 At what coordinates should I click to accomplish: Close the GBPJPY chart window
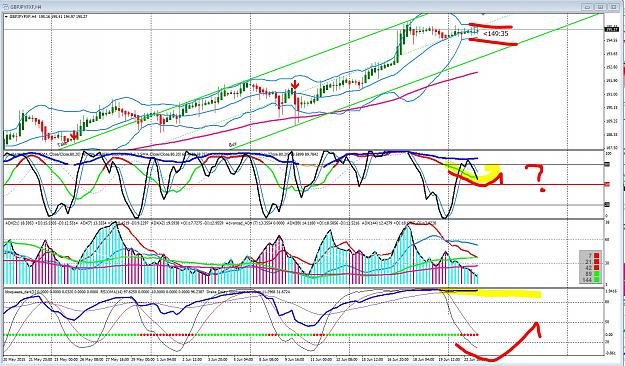[613, 7]
